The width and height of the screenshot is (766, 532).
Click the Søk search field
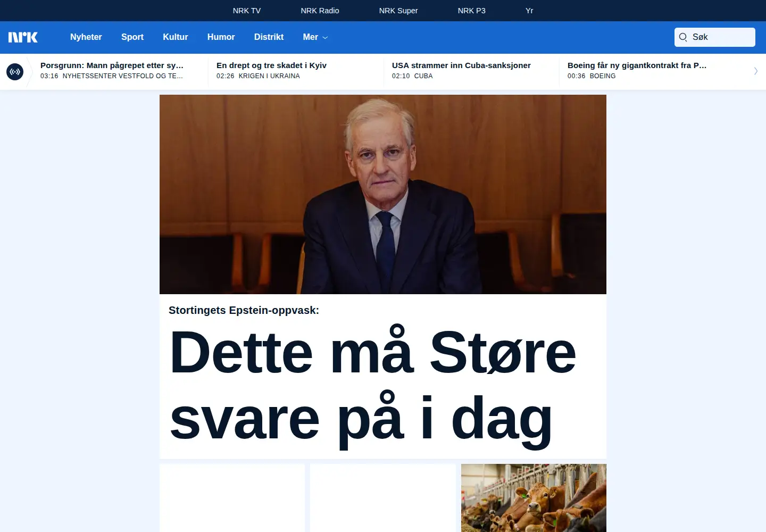(x=715, y=37)
